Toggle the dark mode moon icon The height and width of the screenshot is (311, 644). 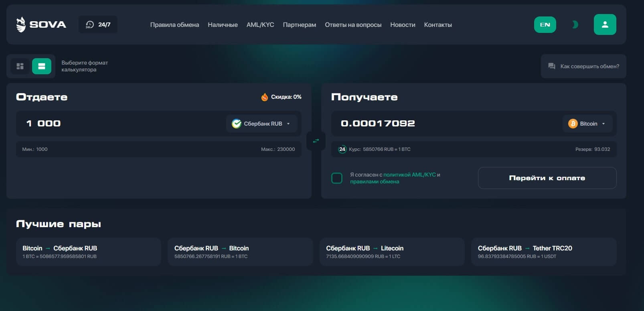tap(575, 24)
